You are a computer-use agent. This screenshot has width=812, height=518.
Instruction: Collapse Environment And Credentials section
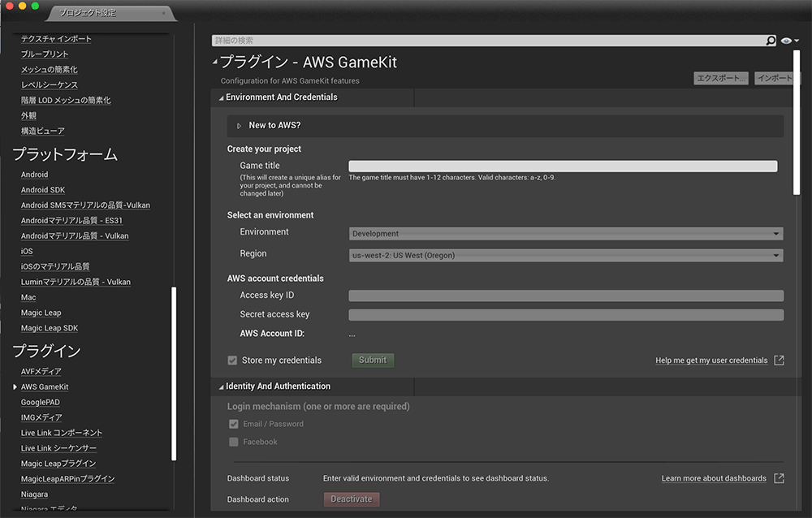[221, 97]
